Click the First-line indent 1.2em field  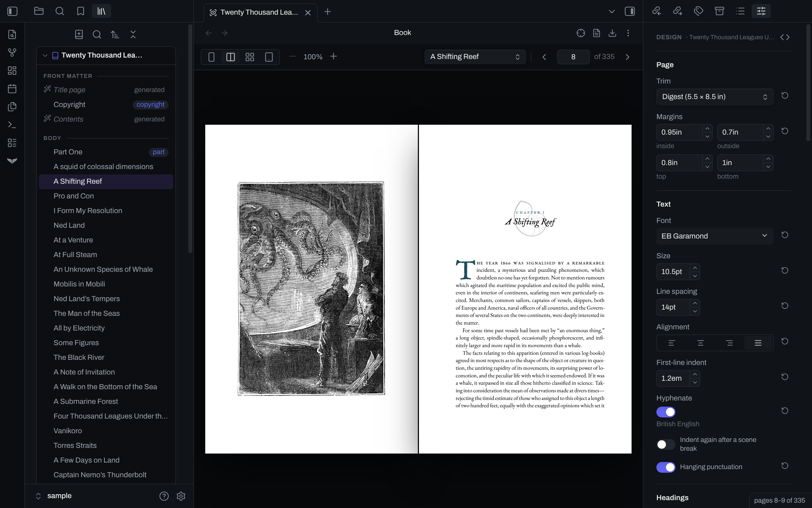673,378
